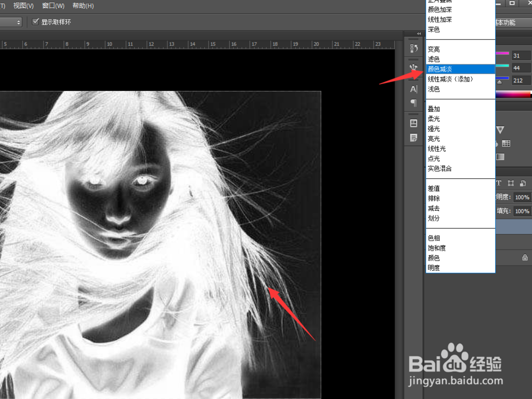This screenshot has height=399, width=532.
Task: Collapse the icon panel dock double-arrow
Action: coord(419,34)
